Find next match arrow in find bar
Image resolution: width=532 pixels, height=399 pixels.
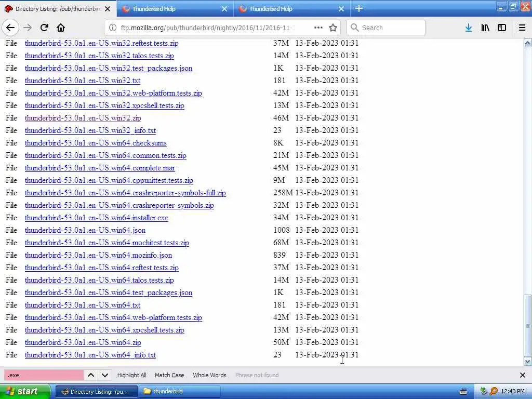click(105, 375)
